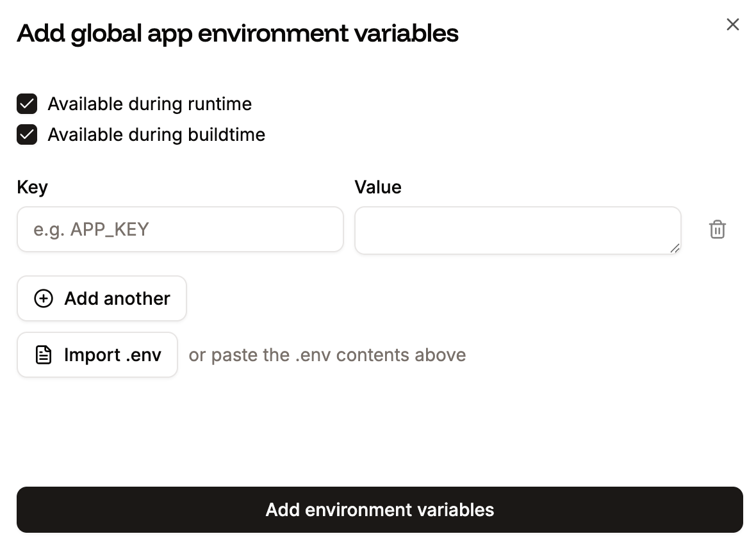Submit with Add environment variables
The width and height of the screenshot is (756, 543).
[x=379, y=510]
